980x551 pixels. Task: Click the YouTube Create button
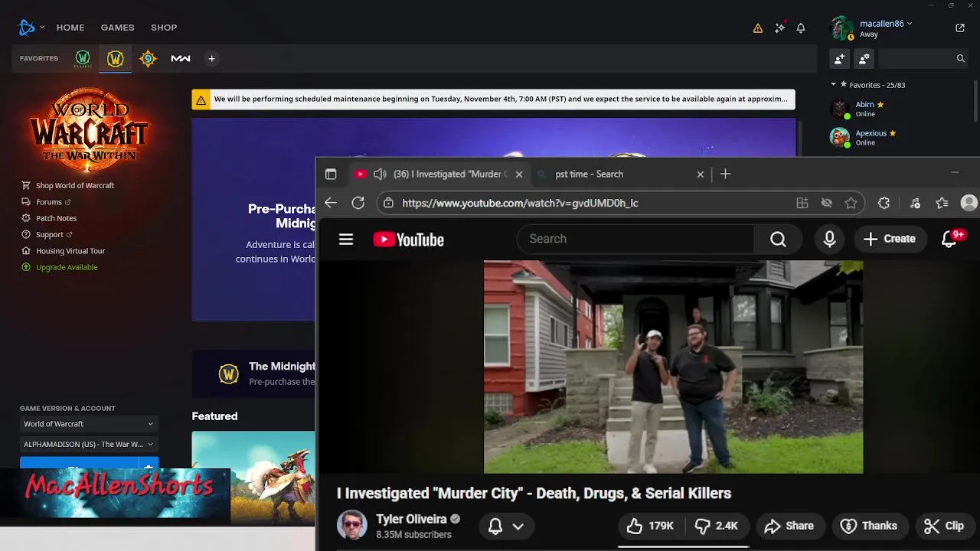[890, 239]
